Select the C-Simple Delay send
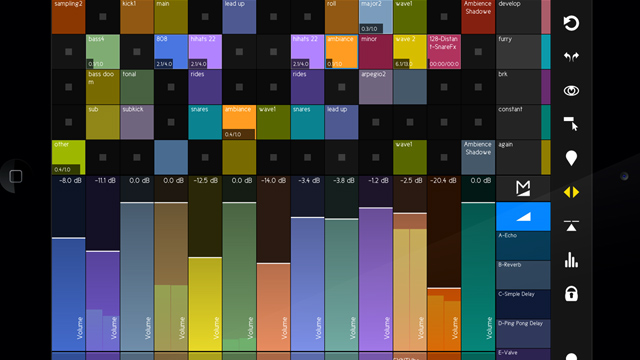Viewport: 640px width, 360px height. (523, 304)
